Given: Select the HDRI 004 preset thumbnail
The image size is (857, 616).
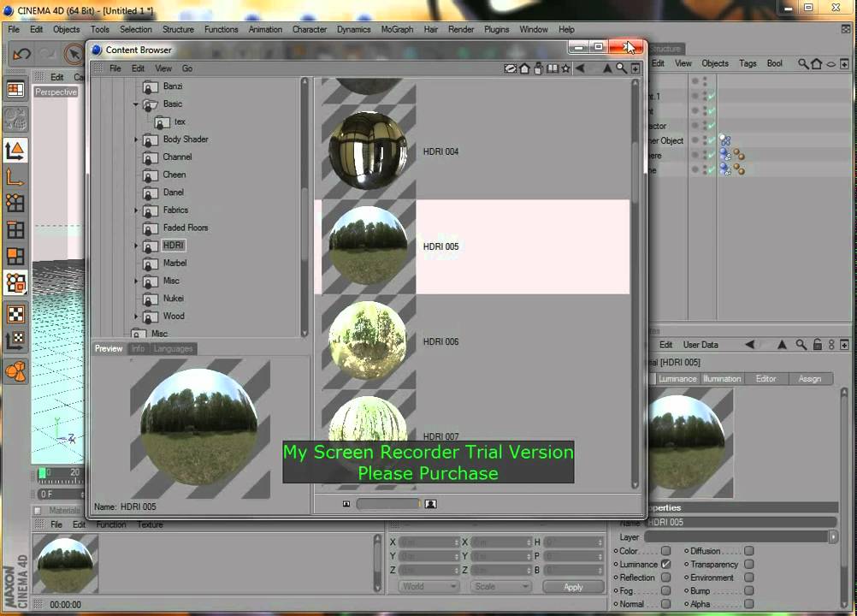Looking at the screenshot, I should (x=368, y=151).
